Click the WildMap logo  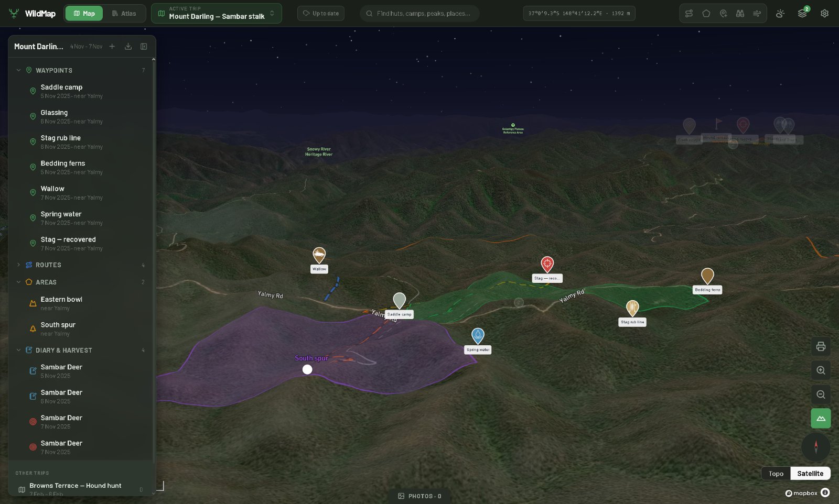32,14
